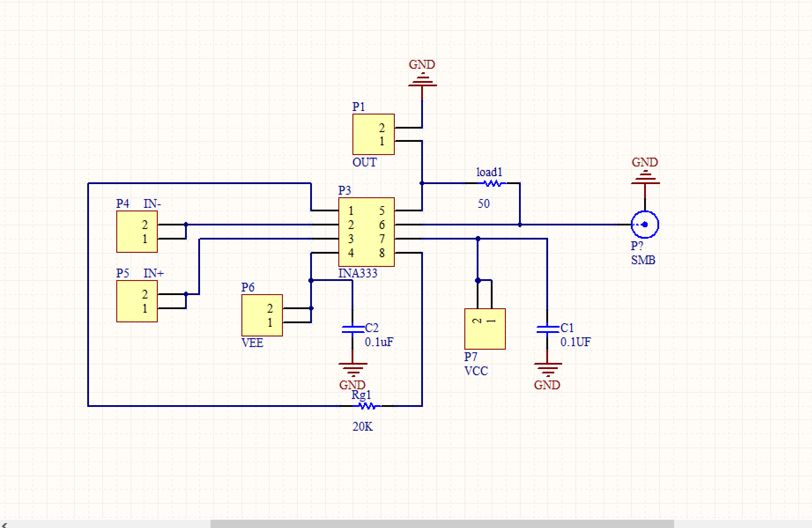Click the 'load1' designator text
812x528 pixels.
(489, 172)
